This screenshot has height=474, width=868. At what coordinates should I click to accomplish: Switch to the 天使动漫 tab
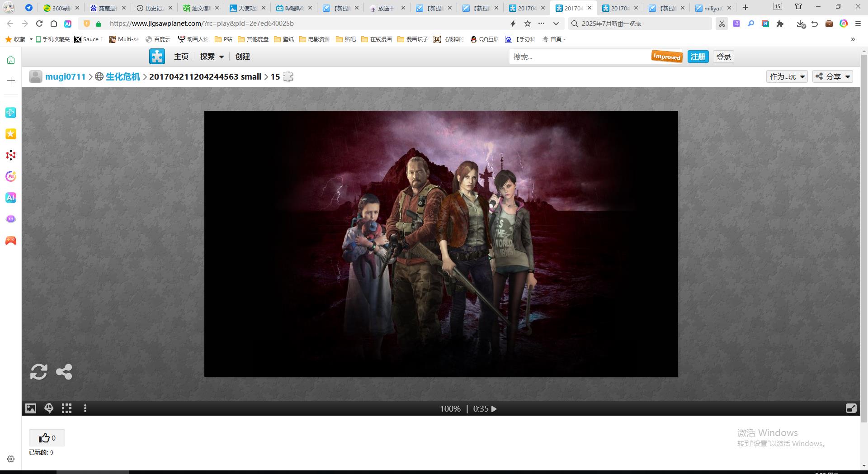coord(248,8)
